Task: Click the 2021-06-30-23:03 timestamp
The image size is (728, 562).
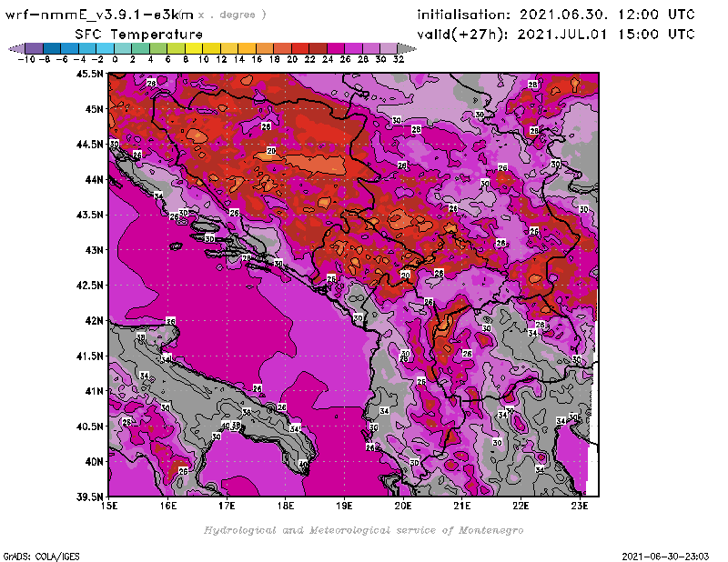Action: 665,557
